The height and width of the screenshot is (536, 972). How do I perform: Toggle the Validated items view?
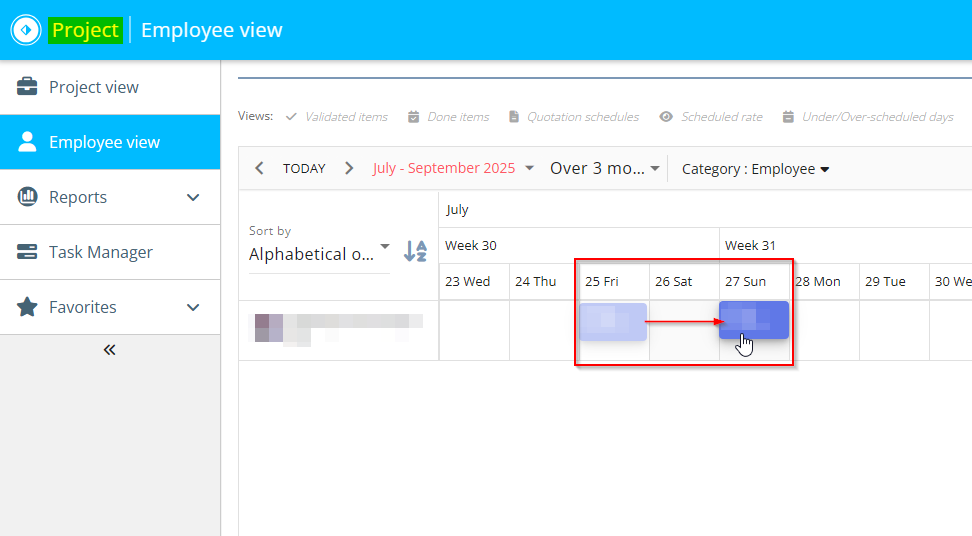tap(336, 117)
